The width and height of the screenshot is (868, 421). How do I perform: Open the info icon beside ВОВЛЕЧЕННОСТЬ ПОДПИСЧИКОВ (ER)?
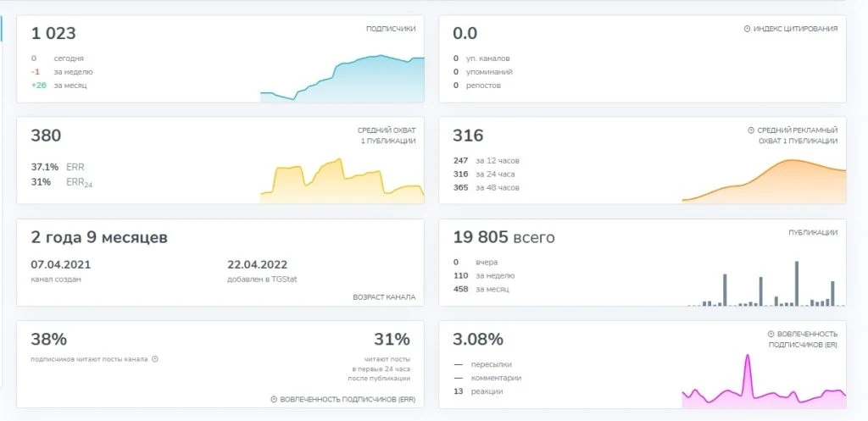coord(771,334)
